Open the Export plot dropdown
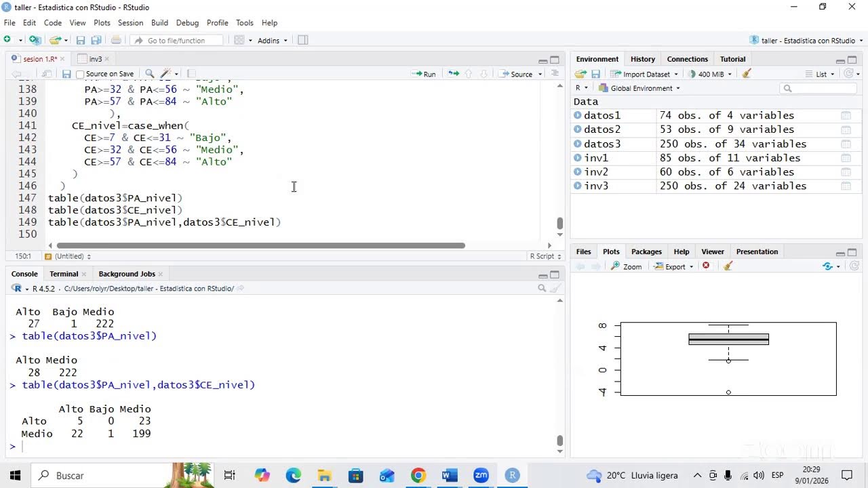This screenshot has height=488, width=868. click(673, 266)
